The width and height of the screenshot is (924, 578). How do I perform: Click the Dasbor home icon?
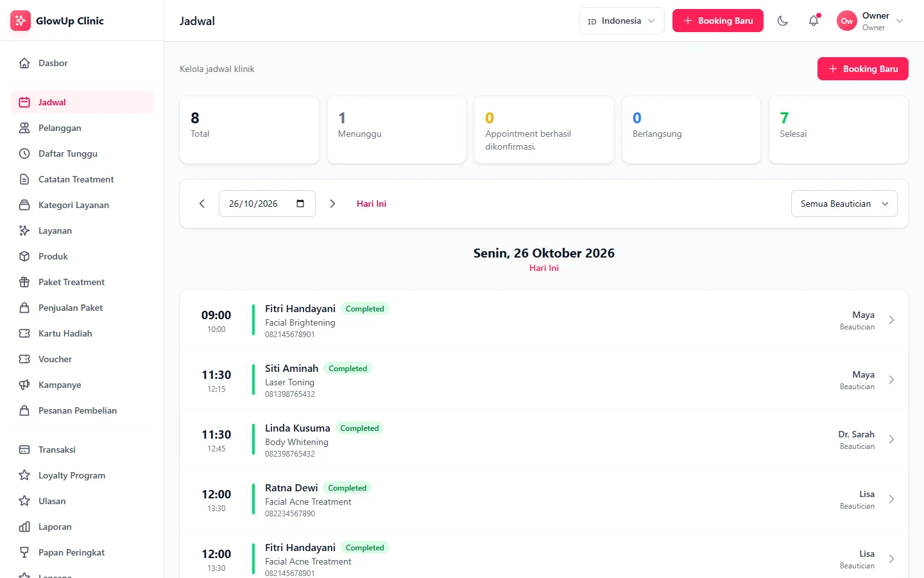pos(24,63)
